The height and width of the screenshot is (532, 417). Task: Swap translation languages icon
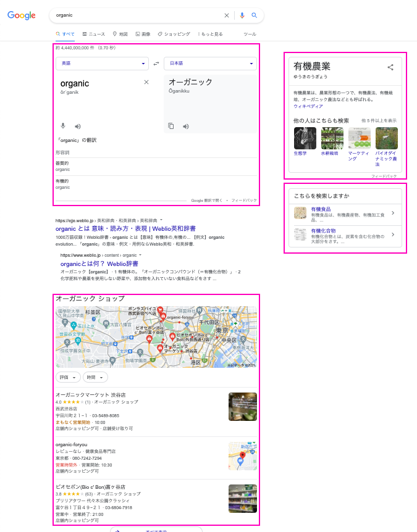click(156, 64)
